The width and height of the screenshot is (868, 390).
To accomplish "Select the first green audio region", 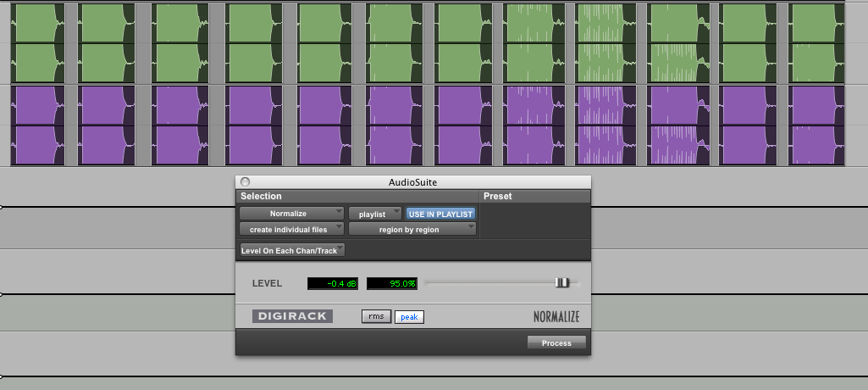I will [x=37, y=43].
